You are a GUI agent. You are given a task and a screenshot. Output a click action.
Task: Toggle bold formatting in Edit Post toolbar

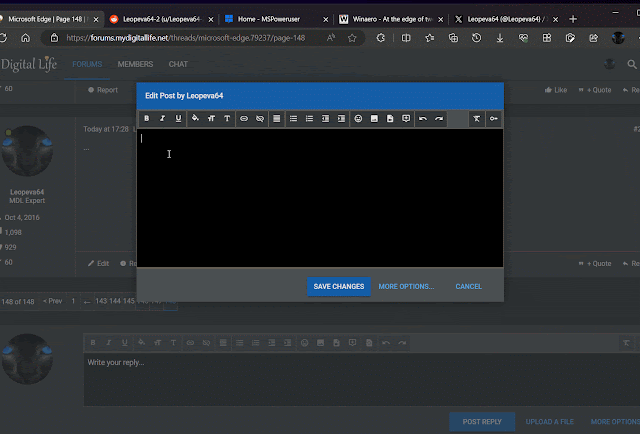click(x=147, y=118)
